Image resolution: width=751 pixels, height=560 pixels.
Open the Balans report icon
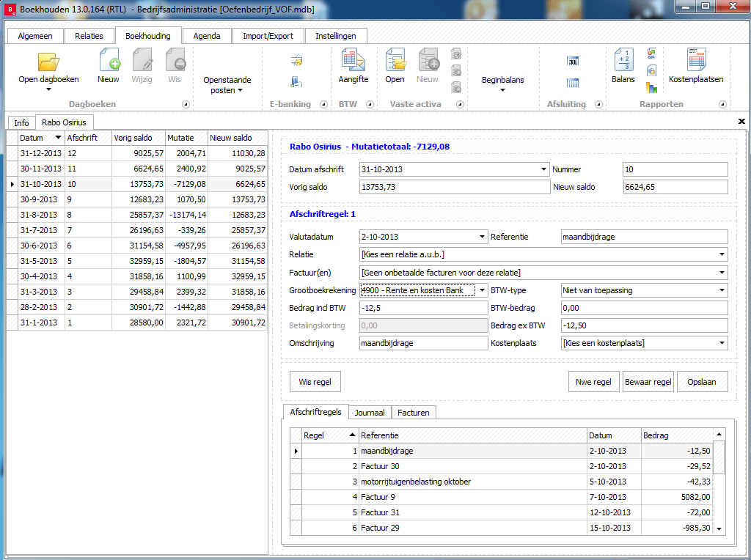click(x=623, y=62)
